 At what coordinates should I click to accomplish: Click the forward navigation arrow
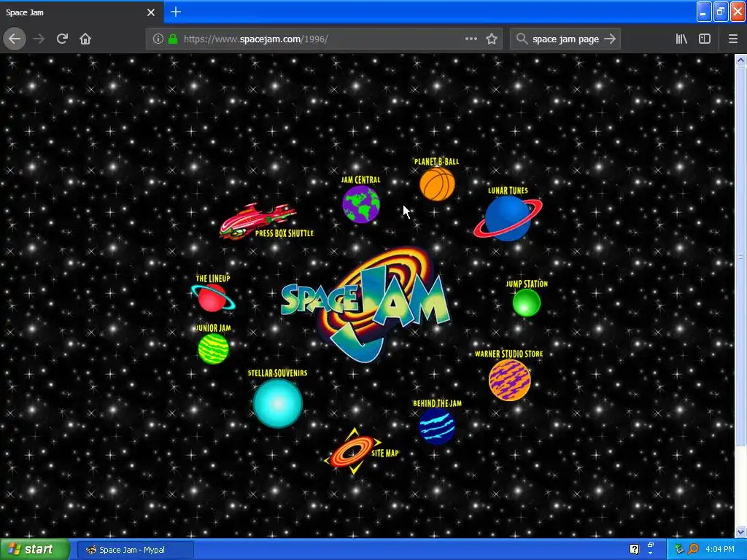[39, 39]
